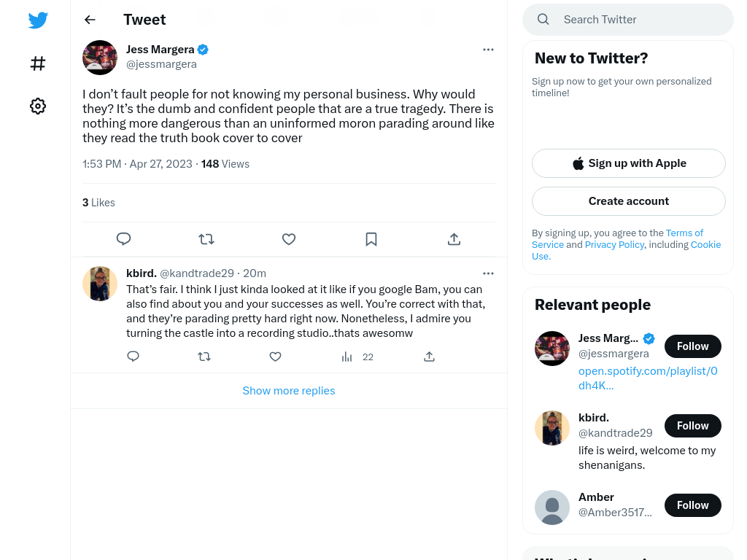View analytics count on kbird's reply
Image resolution: width=747 pixels, height=560 pixels.
pos(357,357)
